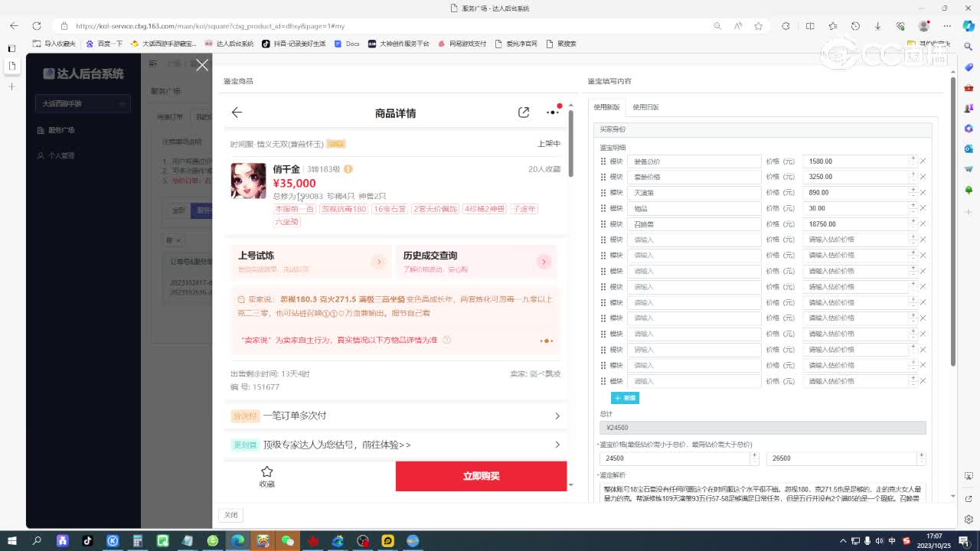Open the WeChat icon on the taskbar
Viewport: 980px width, 551px height.
(x=288, y=541)
